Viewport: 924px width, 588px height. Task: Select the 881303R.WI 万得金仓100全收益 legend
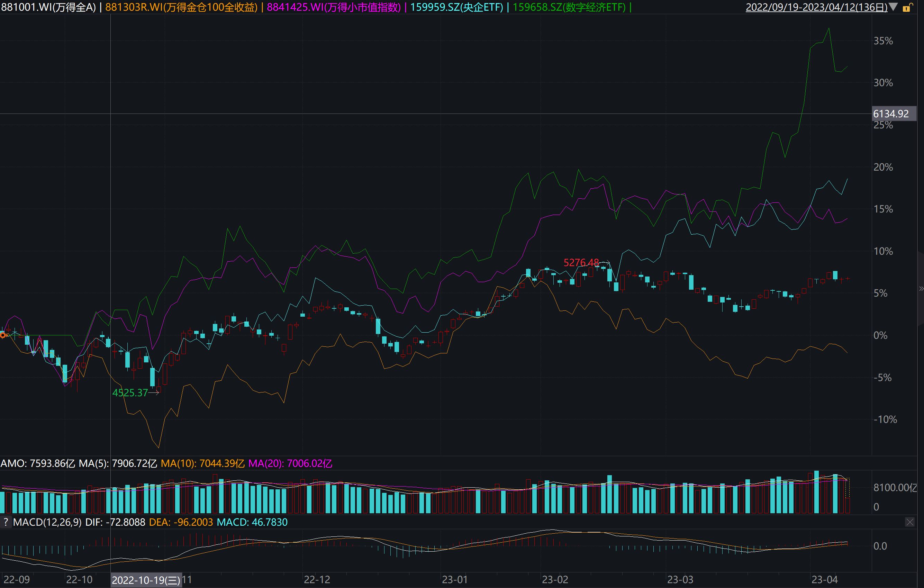coord(181,7)
